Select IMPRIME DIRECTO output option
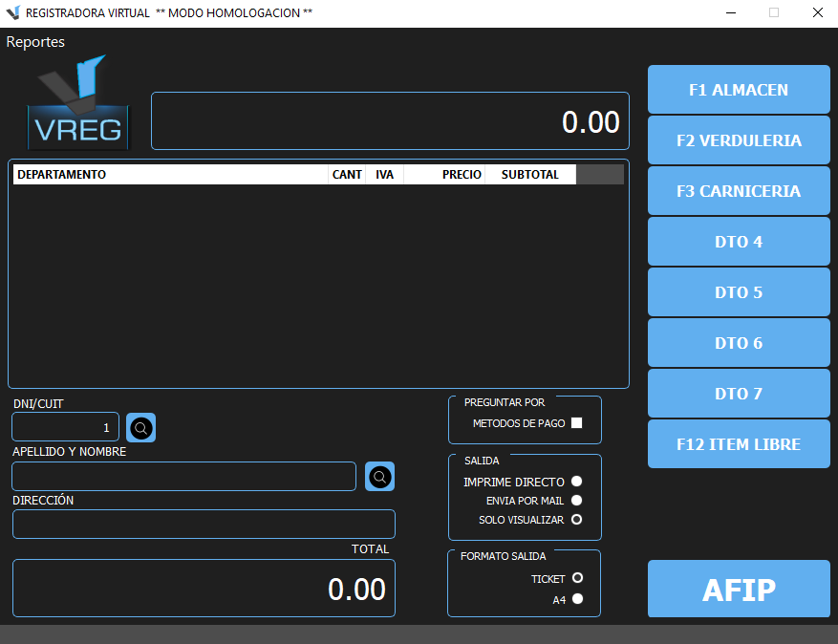Viewport: 838px width, 644px height. tap(576, 481)
